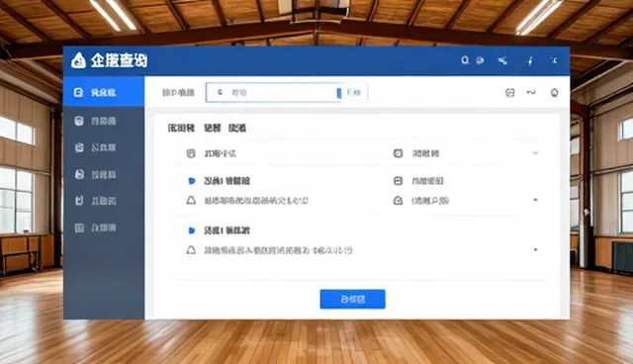
Task: Click the link-shaped icon in the right toolbar
Action: pos(531,93)
